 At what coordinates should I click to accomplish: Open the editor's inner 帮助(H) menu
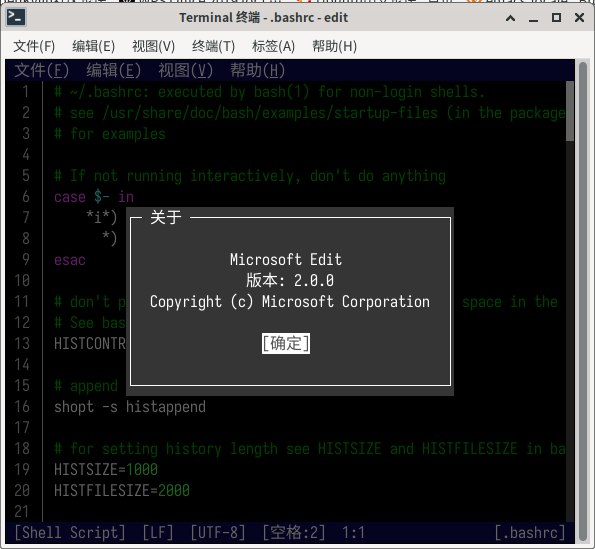pyautogui.click(x=258, y=70)
